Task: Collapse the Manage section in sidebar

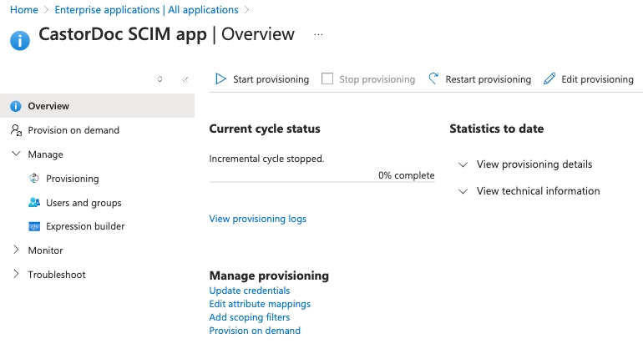Action: coord(16,154)
